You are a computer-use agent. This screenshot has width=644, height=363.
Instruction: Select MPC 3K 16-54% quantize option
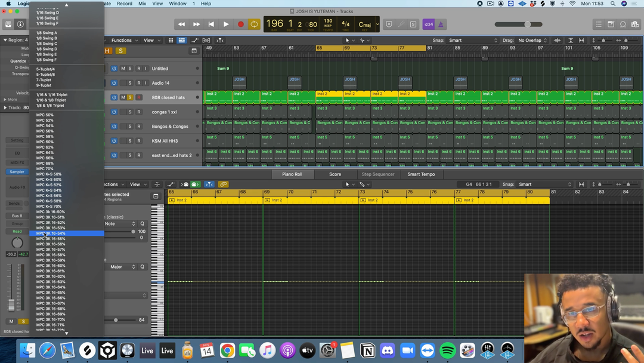(58, 233)
